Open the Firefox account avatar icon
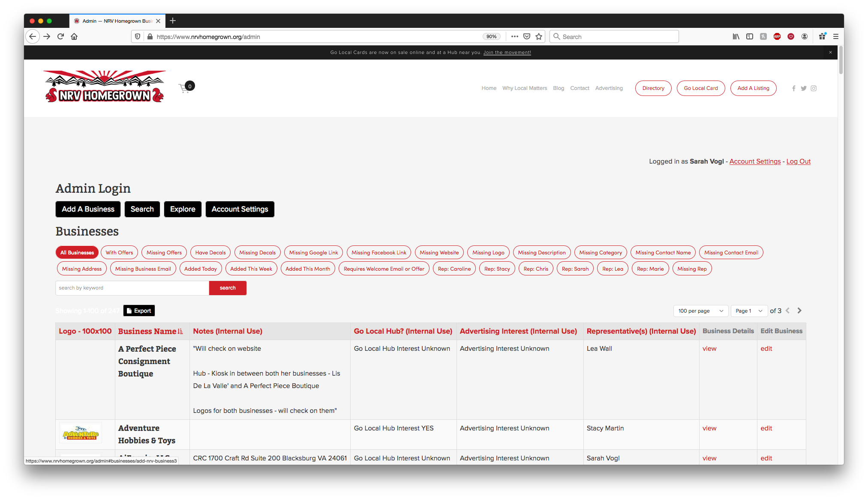868x499 pixels. (805, 37)
